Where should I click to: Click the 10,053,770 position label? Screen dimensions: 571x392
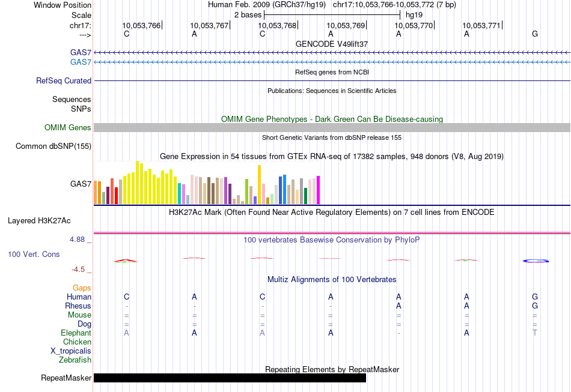pyautogui.click(x=414, y=25)
